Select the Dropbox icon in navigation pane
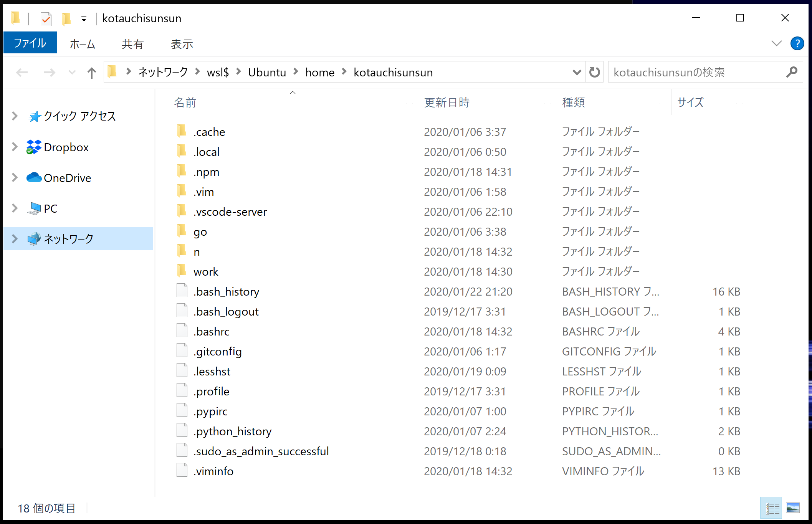This screenshot has width=812, height=524. (34, 147)
